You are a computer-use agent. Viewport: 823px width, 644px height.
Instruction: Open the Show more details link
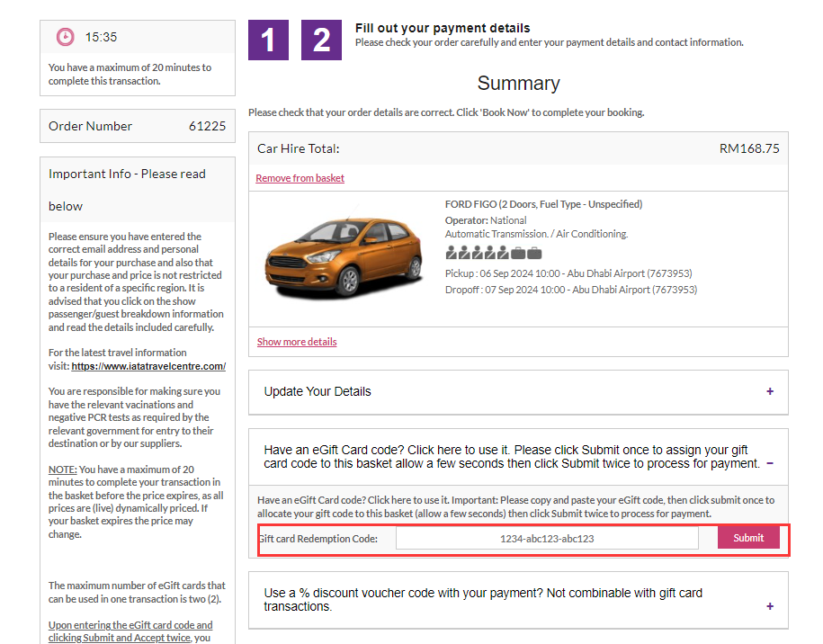297,342
